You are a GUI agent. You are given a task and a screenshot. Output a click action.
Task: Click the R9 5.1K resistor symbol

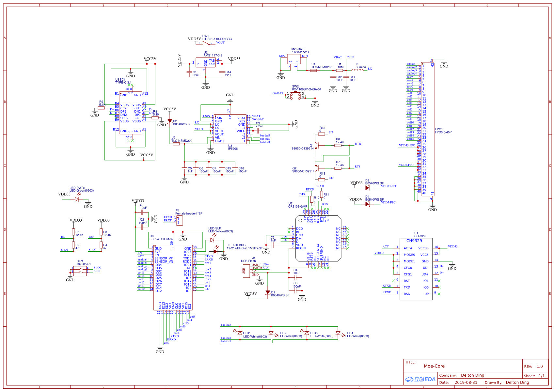tap(101, 108)
